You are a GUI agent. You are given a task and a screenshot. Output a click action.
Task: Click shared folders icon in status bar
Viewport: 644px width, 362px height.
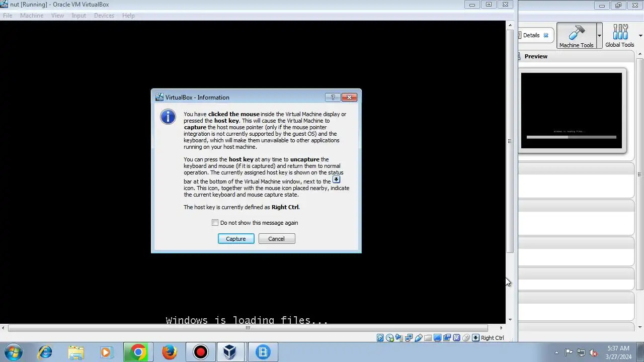tap(428, 338)
